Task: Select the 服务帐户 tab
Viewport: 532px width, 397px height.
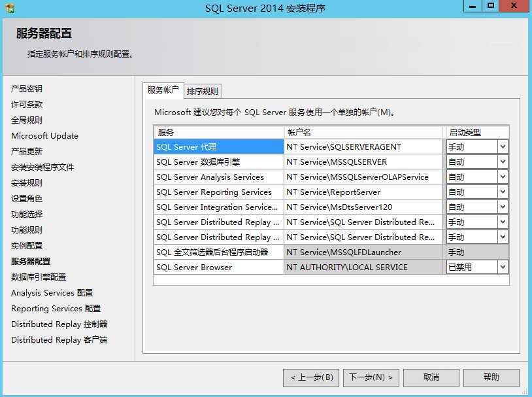Action: 163,90
